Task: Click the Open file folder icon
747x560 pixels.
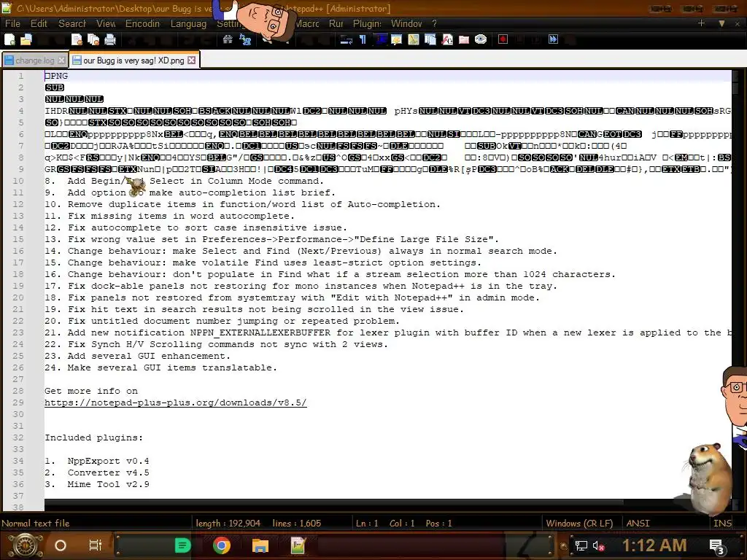Action: [26, 39]
